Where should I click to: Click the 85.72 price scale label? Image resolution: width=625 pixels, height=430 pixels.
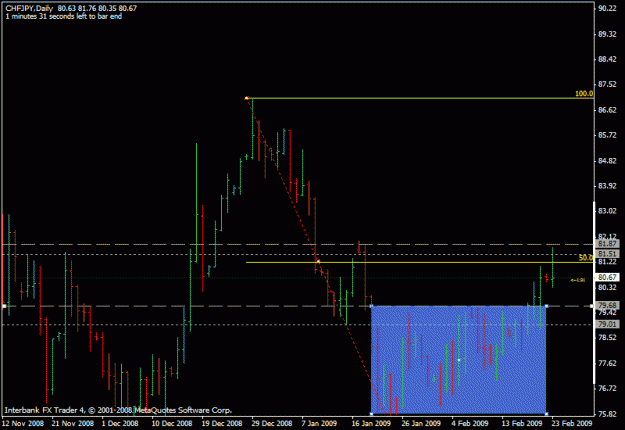(x=607, y=135)
